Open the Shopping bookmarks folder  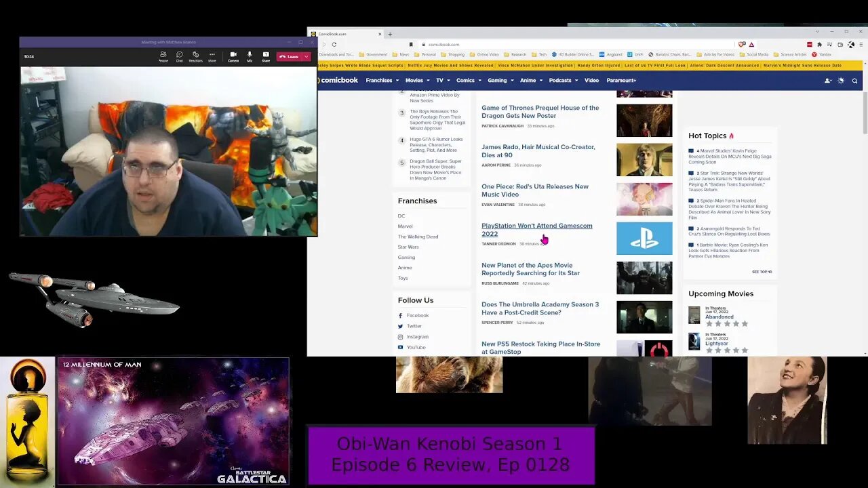(x=453, y=54)
